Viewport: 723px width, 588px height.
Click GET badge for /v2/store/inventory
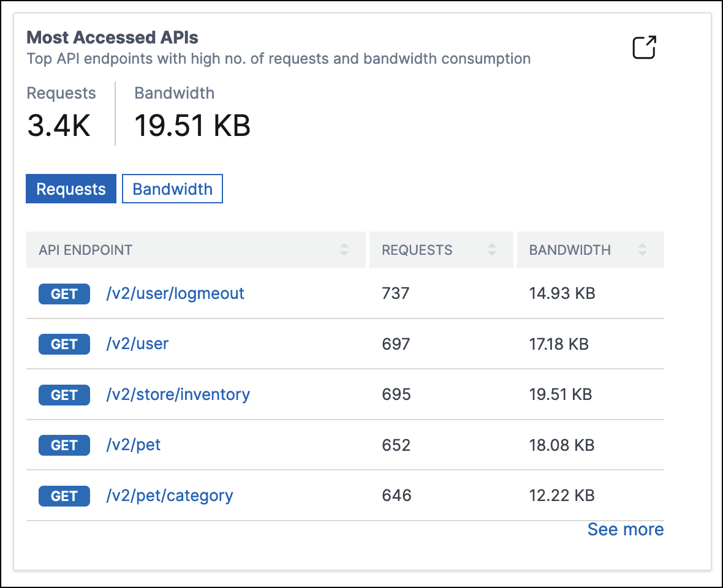[x=64, y=395]
